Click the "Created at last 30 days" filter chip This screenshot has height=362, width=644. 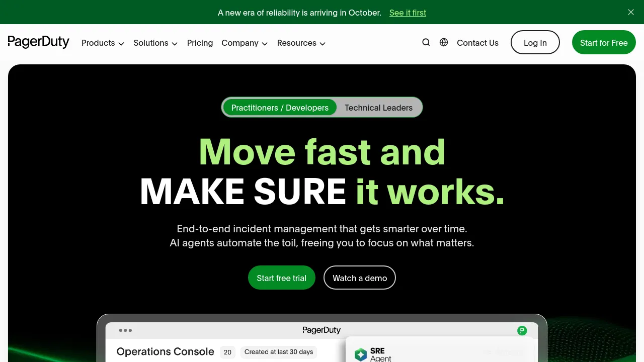(x=279, y=352)
